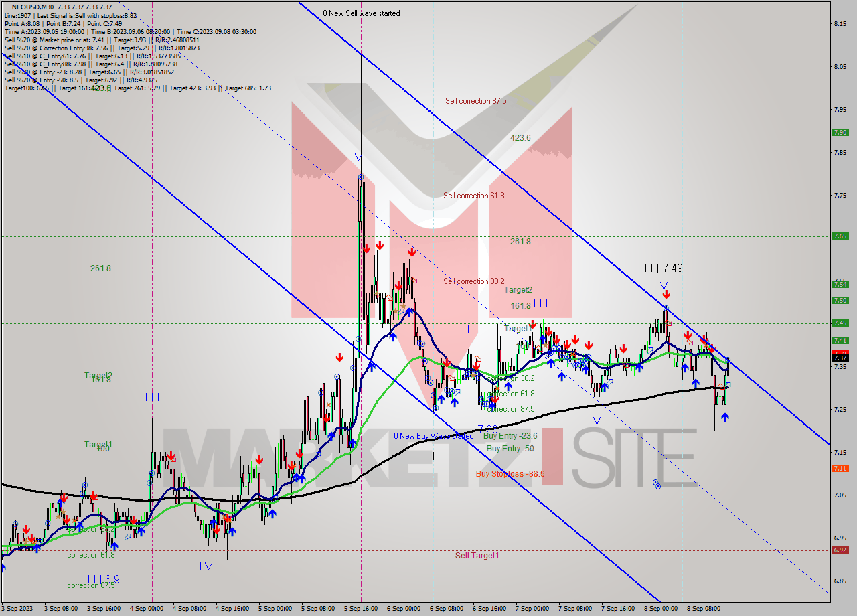This screenshot has width=857, height=616.
Task: Click the '0 New Sell wave started' label
Action: (x=362, y=13)
